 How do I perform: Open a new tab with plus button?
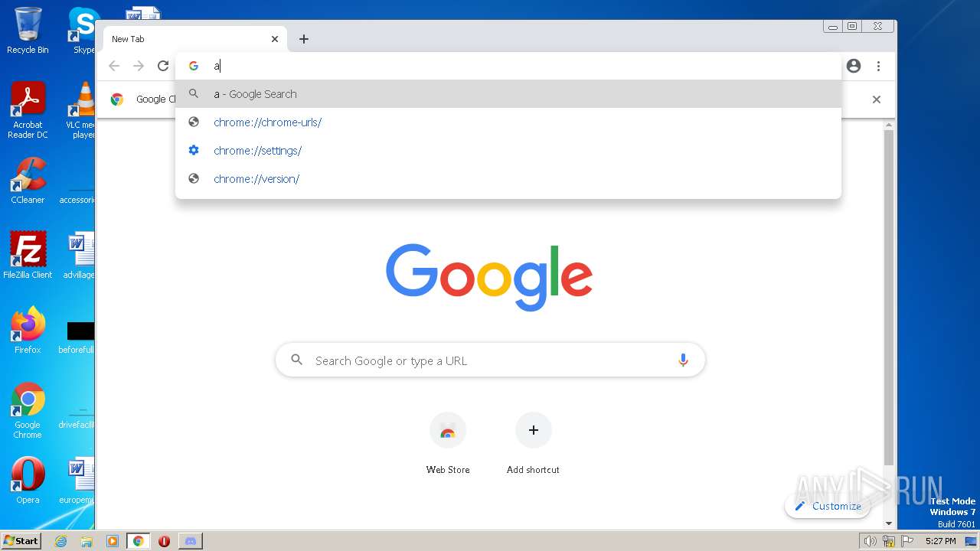click(x=304, y=39)
